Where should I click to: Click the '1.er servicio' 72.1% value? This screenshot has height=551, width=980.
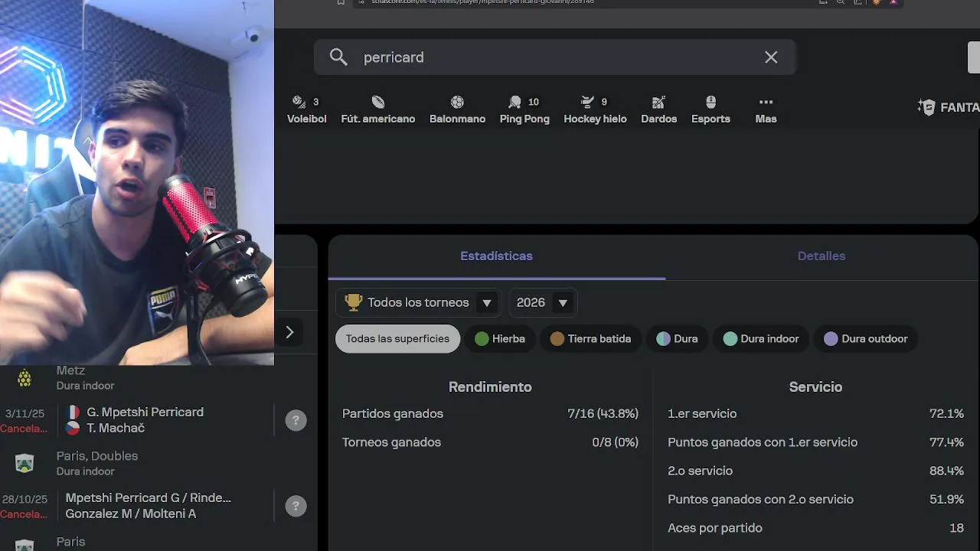[x=946, y=413]
